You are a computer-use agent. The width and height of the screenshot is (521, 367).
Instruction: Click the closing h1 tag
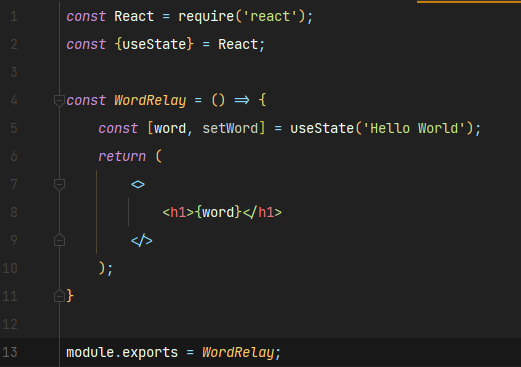click(262, 212)
